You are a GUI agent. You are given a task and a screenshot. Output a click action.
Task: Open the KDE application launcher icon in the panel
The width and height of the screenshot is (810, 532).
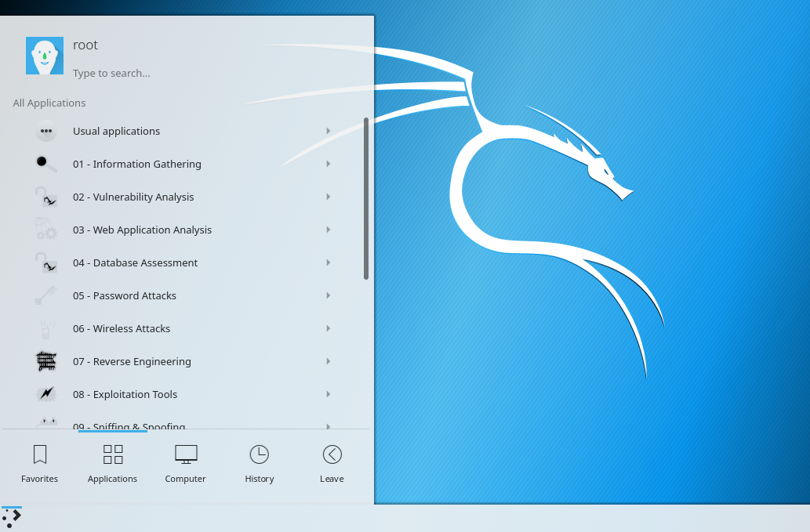[x=11, y=518]
